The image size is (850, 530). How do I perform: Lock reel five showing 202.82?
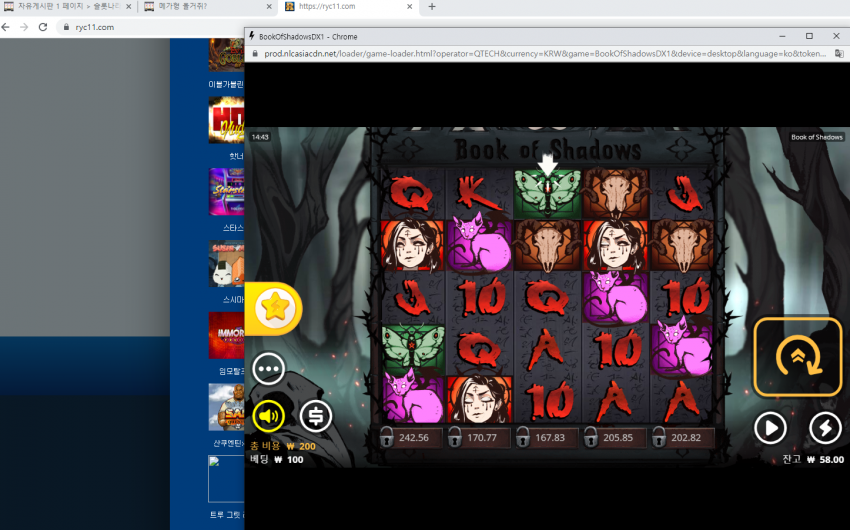pos(683,437)
